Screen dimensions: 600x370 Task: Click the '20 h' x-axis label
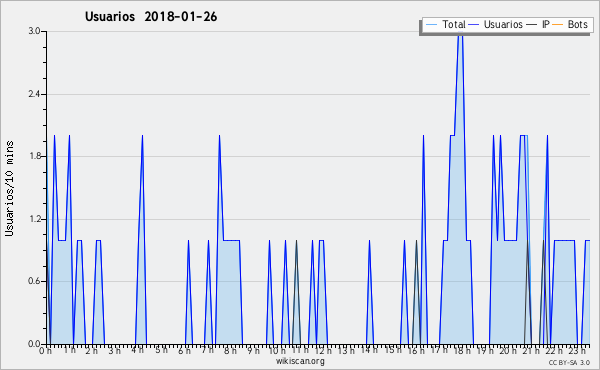click(508, 351)
